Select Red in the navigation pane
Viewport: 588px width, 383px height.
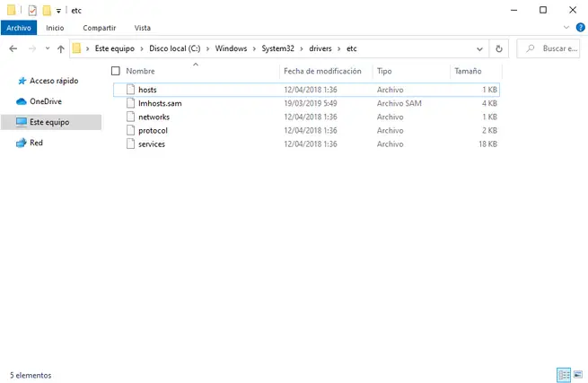[36, 143]
